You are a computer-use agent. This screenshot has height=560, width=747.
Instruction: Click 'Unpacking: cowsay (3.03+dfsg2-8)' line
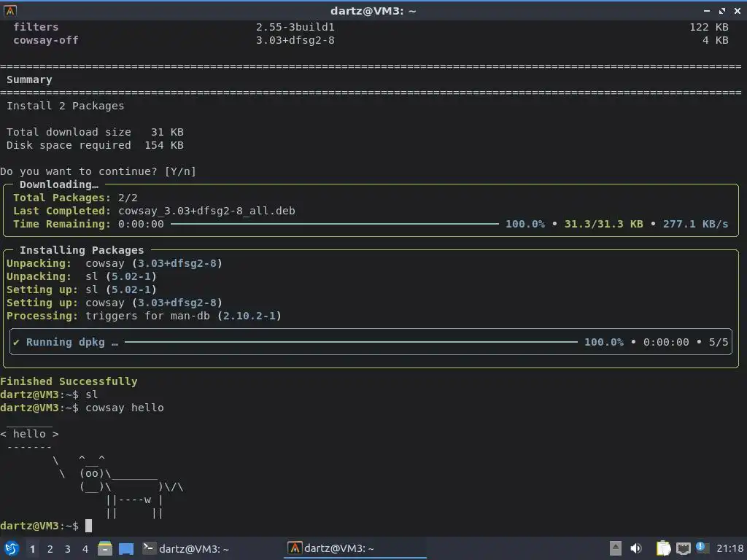click(115, 263)
